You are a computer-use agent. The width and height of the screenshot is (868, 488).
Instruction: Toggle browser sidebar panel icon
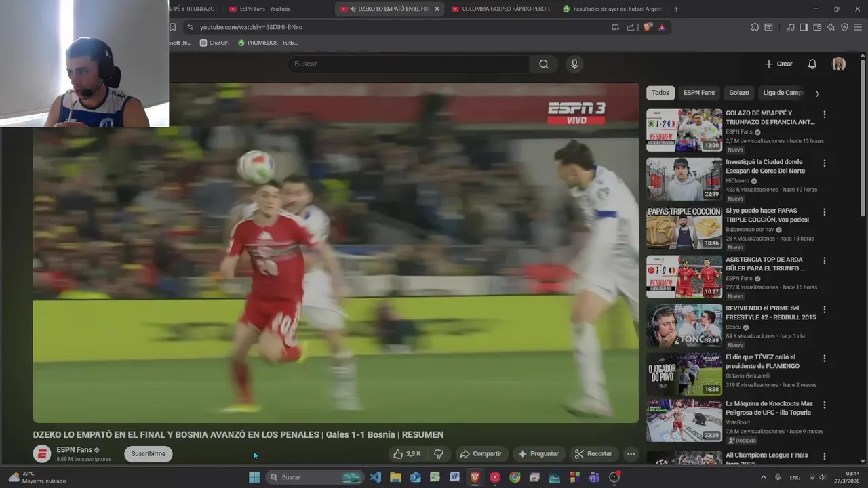point(804,27)
